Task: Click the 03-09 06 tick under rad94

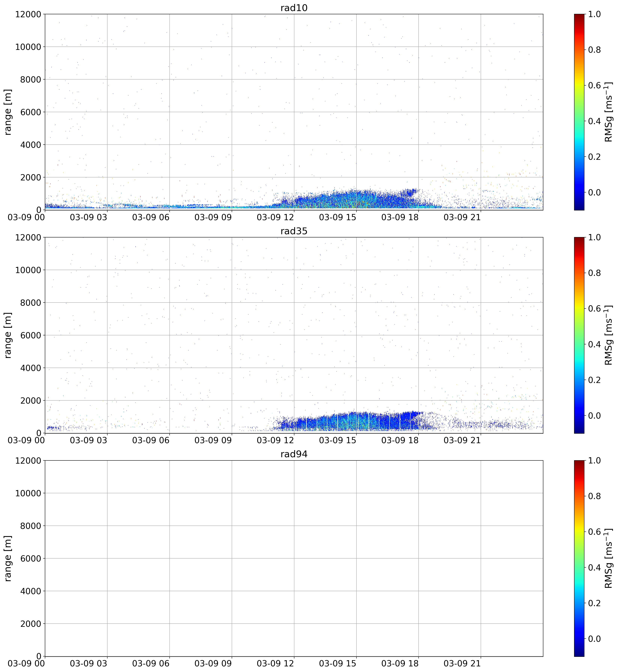Action: [151, 664]
